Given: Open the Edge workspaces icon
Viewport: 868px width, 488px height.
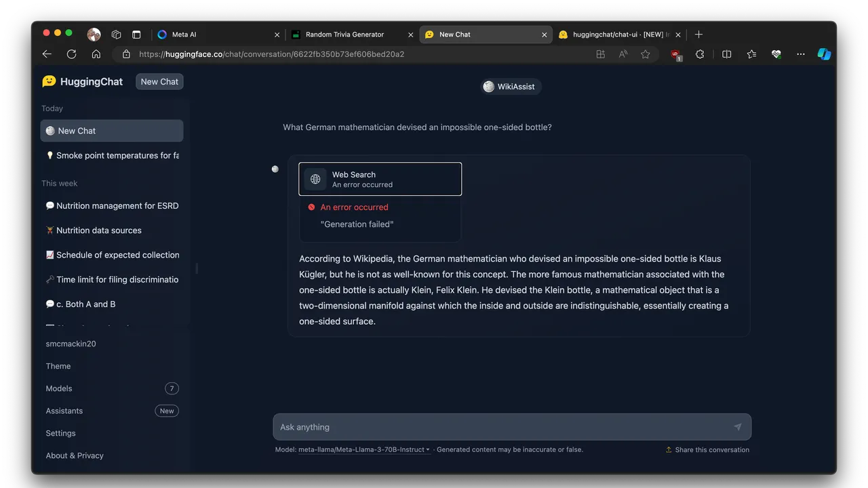Looking at the screenshot, I should [117, 35].
